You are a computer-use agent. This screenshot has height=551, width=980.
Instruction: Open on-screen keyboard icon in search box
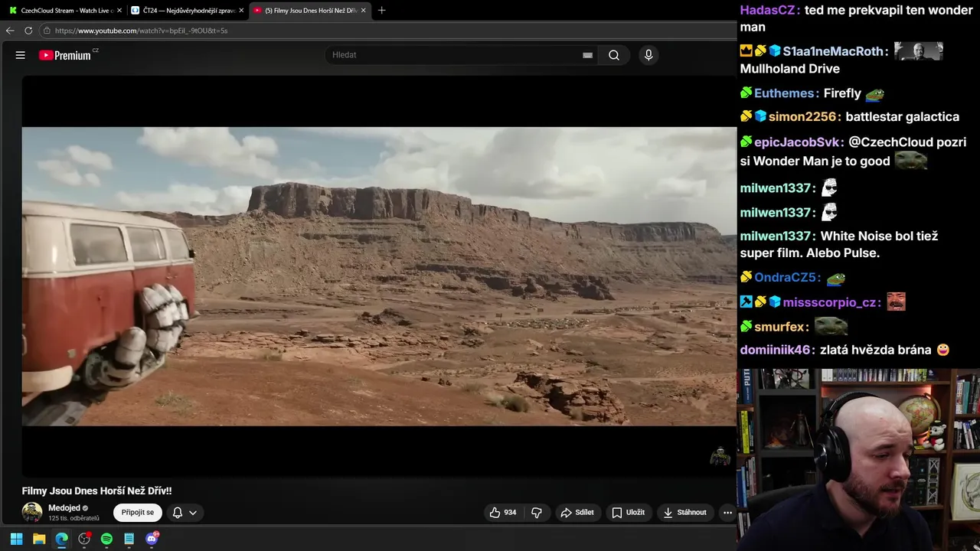(587, 55)
